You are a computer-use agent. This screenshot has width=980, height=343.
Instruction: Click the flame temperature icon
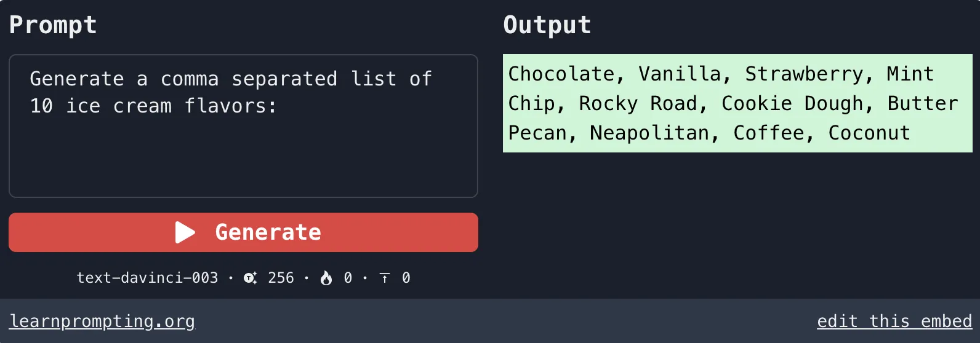pyautogui.click(x=326, y=278)
